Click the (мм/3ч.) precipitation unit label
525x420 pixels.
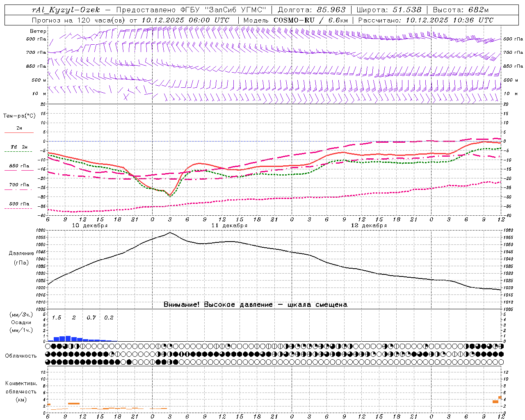22,315
